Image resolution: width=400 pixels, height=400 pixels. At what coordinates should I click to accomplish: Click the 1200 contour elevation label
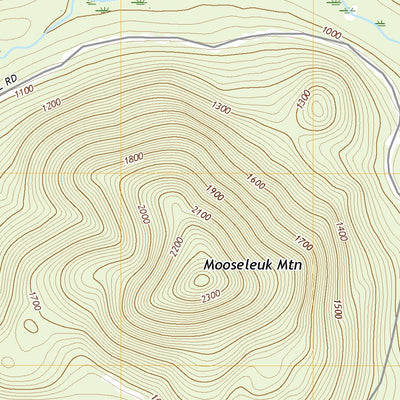pos(52,105)
